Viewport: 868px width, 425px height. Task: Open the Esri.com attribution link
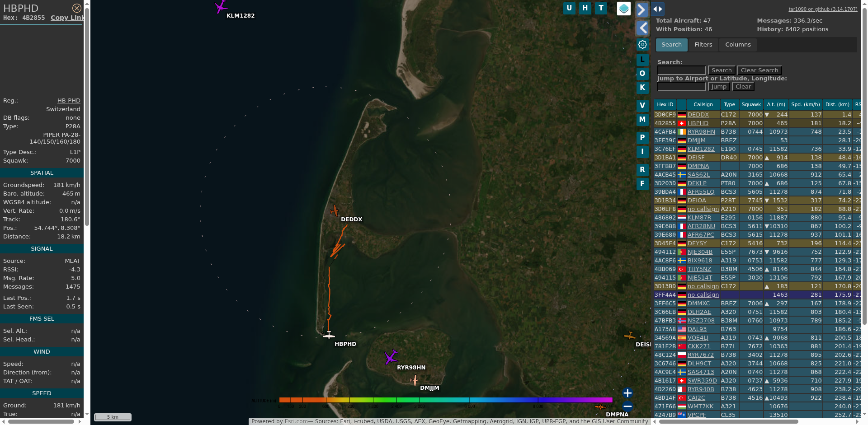coord(296,421)
